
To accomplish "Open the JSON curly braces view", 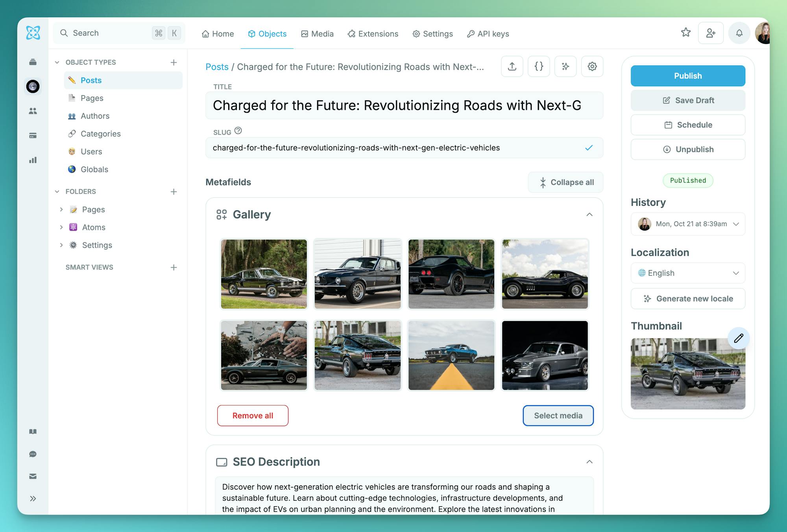I will pos(539,66).
